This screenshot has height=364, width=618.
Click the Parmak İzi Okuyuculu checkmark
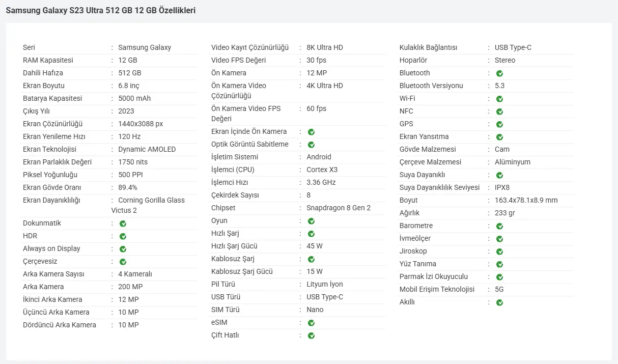(x=499, y=277)
